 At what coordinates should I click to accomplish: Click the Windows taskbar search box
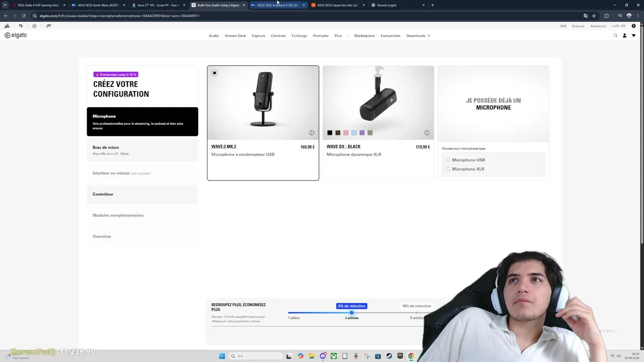coord(256,356)
